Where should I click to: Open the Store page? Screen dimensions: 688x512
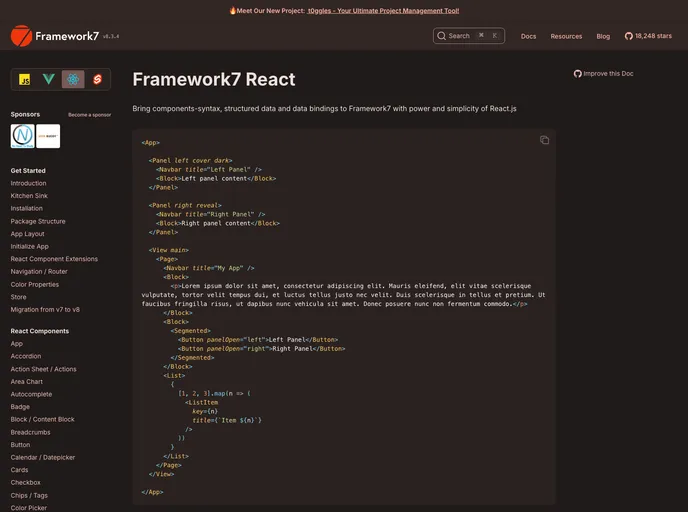18,297
